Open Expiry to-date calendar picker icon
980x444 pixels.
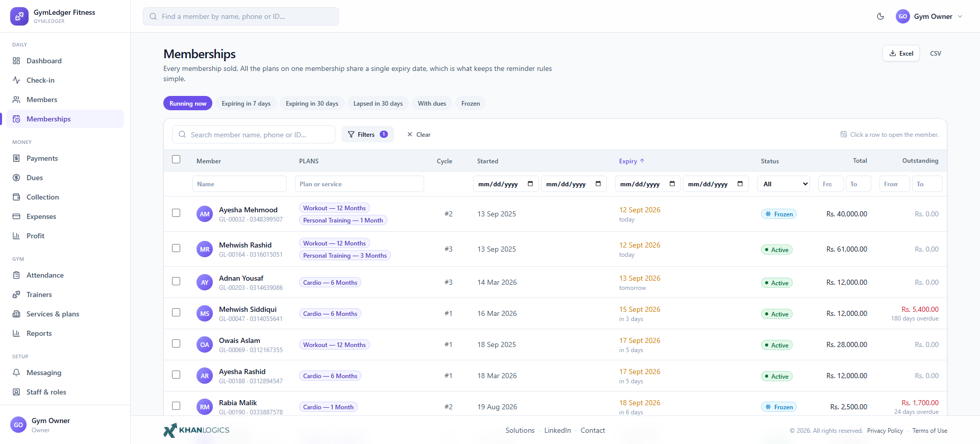coord(740,184)
